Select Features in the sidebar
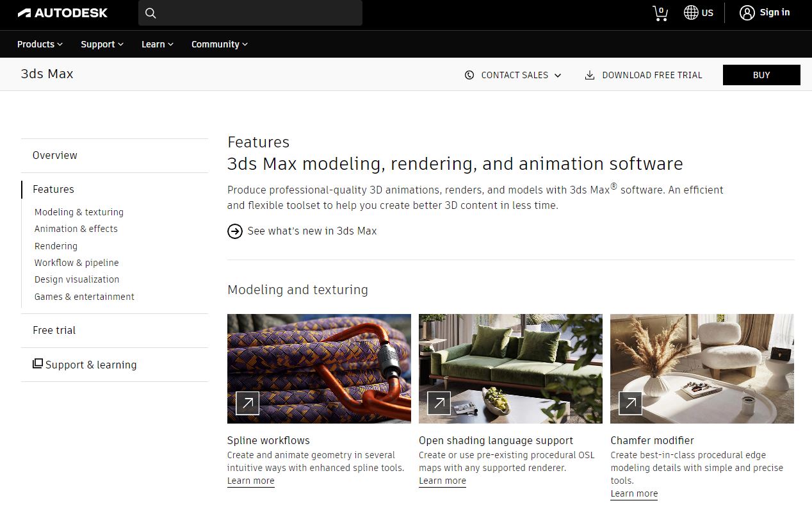Image resolution: width=812 pixels, height=512 pixels. coord(53,190)
